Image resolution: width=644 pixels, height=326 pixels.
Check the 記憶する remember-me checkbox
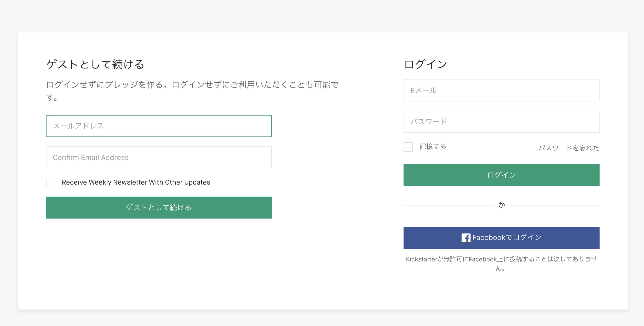[408, 147]
